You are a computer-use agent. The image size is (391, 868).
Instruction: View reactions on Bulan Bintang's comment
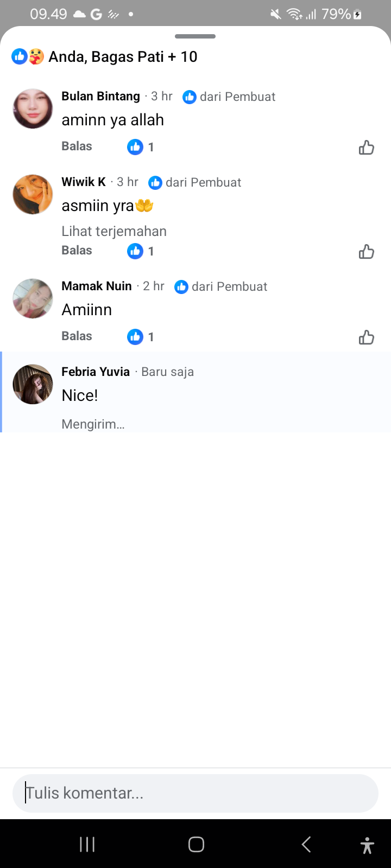[141, 147]
